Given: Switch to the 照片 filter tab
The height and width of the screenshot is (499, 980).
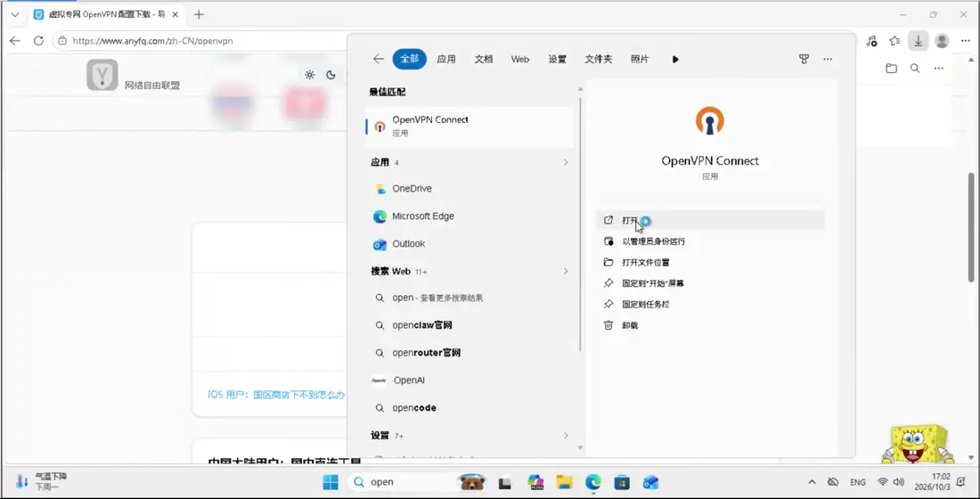Looking at the screenshot, I should (640, 59).
